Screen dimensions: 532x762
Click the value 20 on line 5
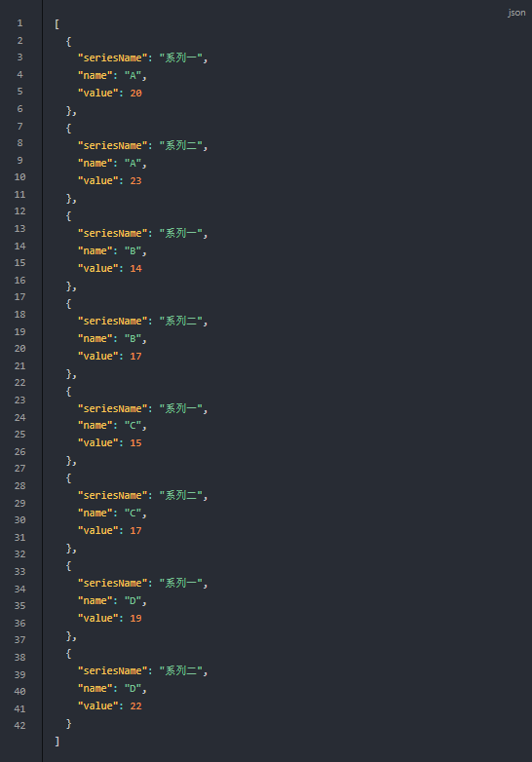pos(136,93)
